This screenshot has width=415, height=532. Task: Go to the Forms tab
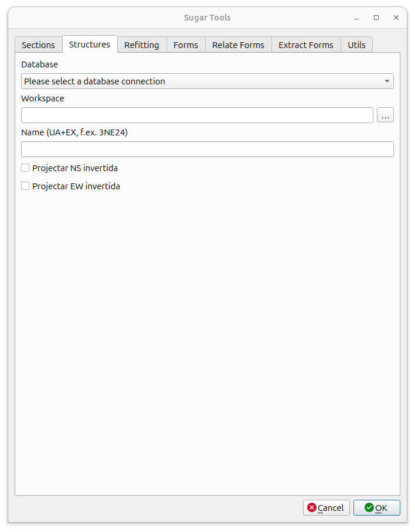coord(186,45)
